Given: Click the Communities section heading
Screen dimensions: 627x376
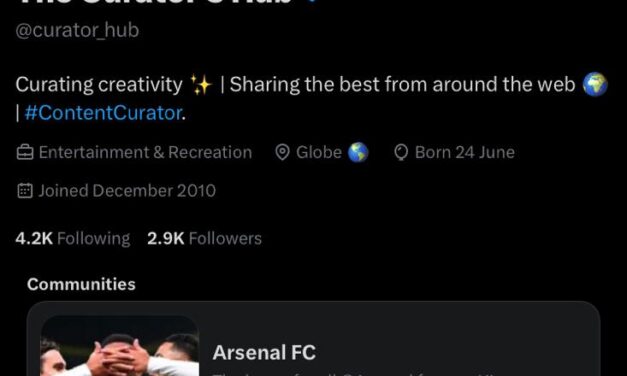Looking at the screenshot, I should click(81, 284).
